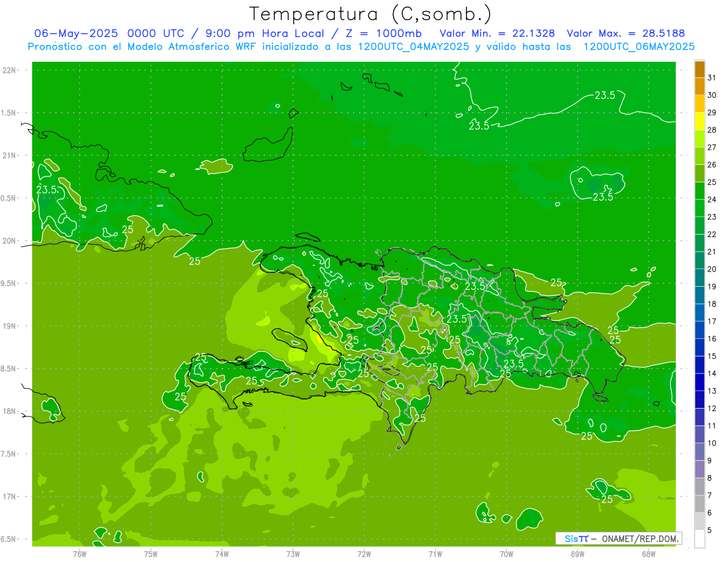This screenshot has width=728, height=562.
Task: Click the blue swatch between 15 and 16
Action: [x=699, y=347]
